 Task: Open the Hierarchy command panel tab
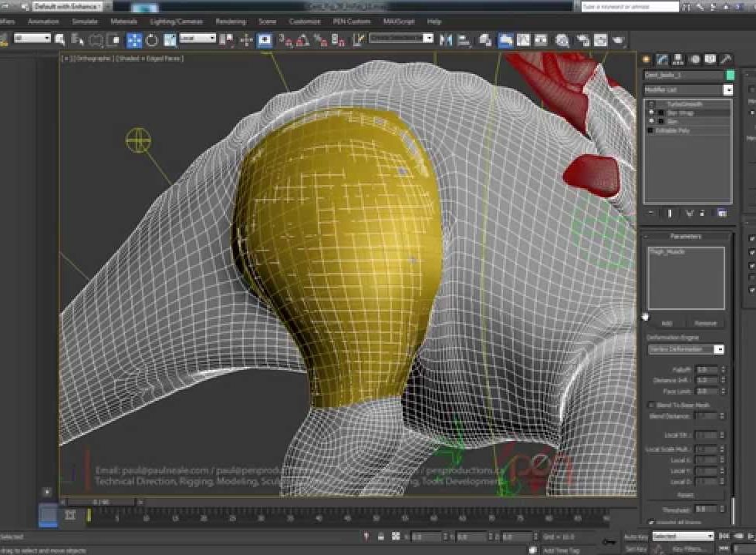click(678, 59)
